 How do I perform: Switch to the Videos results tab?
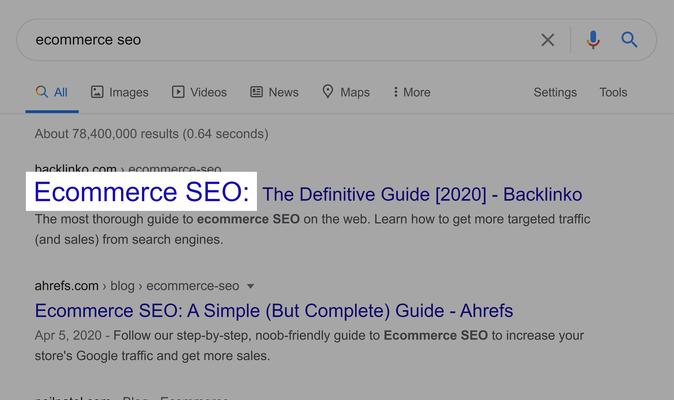(x=199, y=92)
